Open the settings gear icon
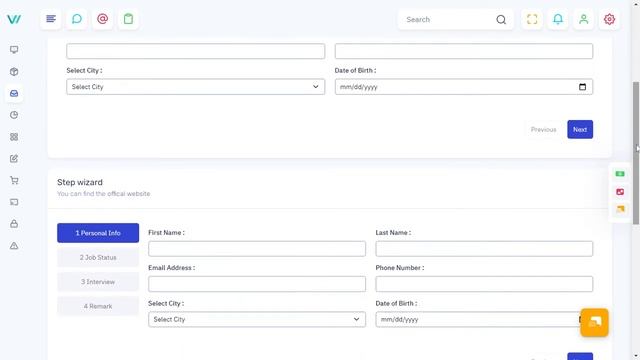This screenshot has width=640, height=360. [x=609, y=19]
